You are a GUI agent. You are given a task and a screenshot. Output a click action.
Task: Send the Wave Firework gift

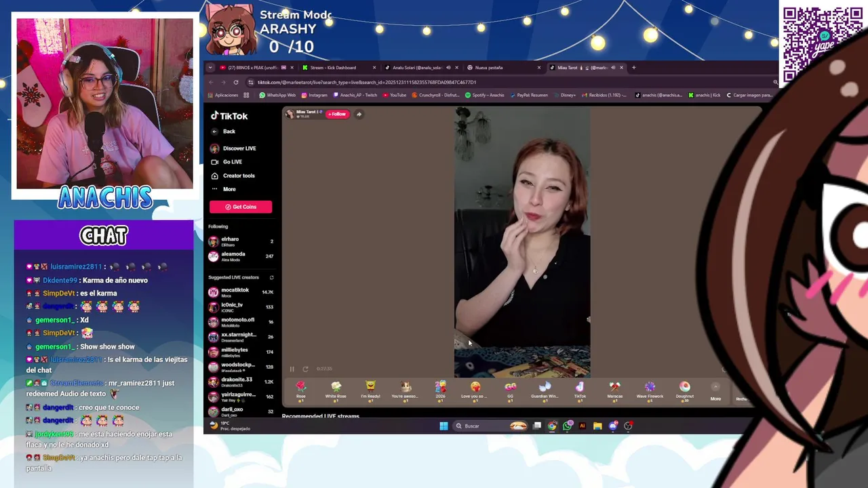click(650, 391)
